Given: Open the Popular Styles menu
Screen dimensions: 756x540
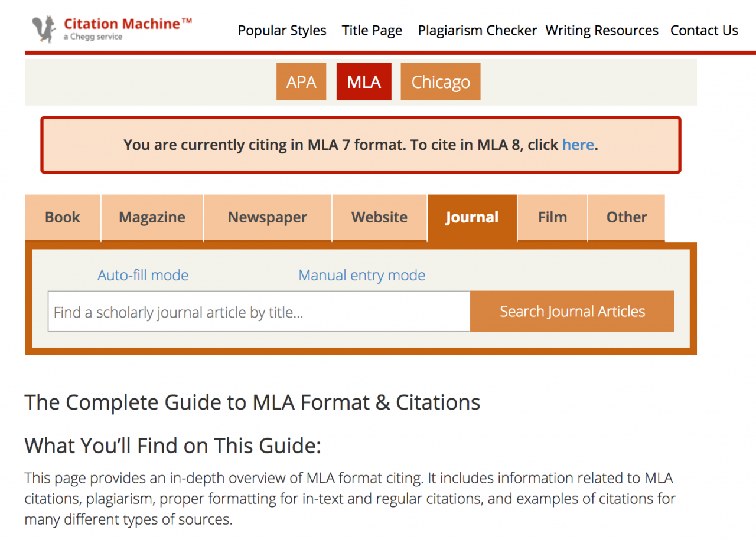Looking at the screenshot, I should point(282,31).
